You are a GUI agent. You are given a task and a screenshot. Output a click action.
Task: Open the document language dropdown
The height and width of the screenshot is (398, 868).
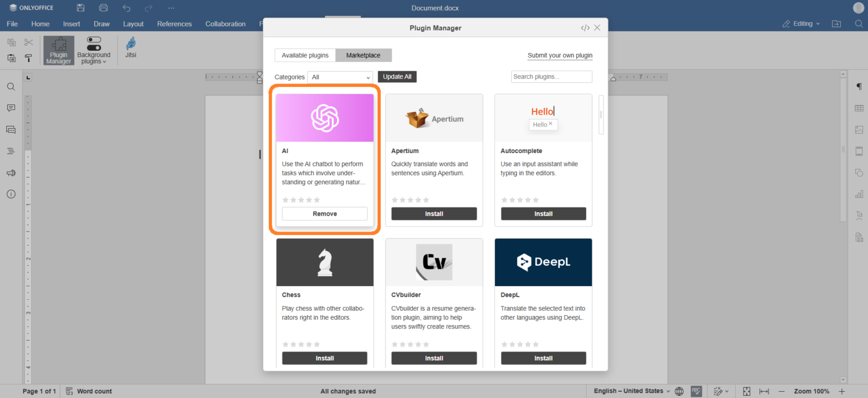click(629, 391)
